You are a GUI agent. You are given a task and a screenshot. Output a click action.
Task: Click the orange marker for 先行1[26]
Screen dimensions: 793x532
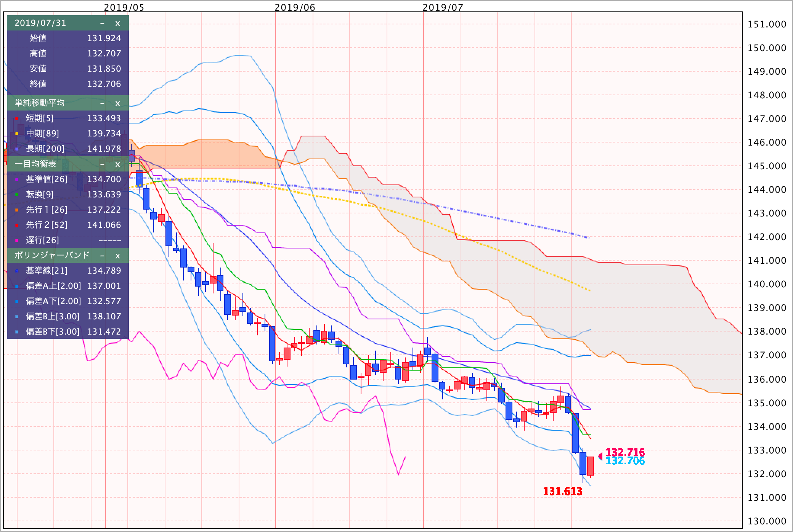click(x=17, y=210)
